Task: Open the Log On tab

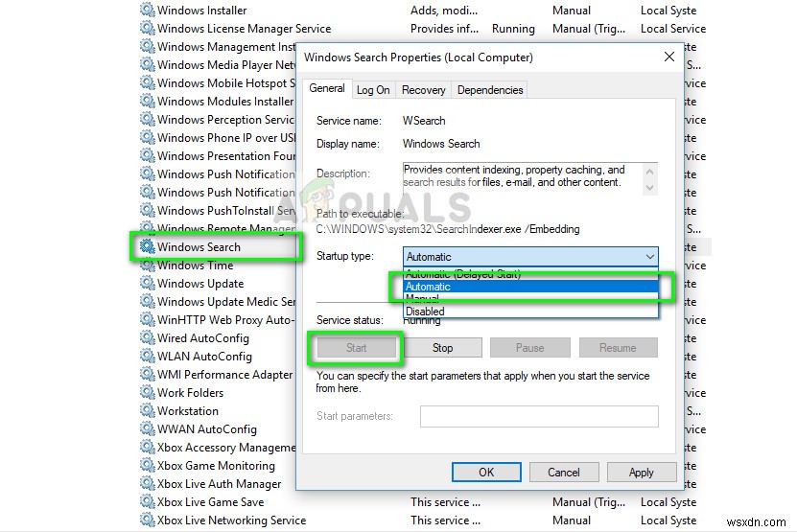Action: pos(373,90)
